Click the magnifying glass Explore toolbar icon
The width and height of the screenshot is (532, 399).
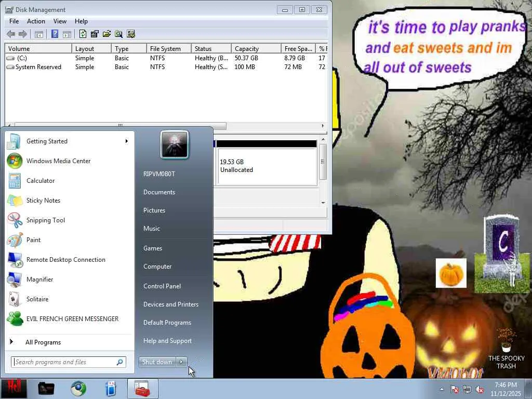118,34
